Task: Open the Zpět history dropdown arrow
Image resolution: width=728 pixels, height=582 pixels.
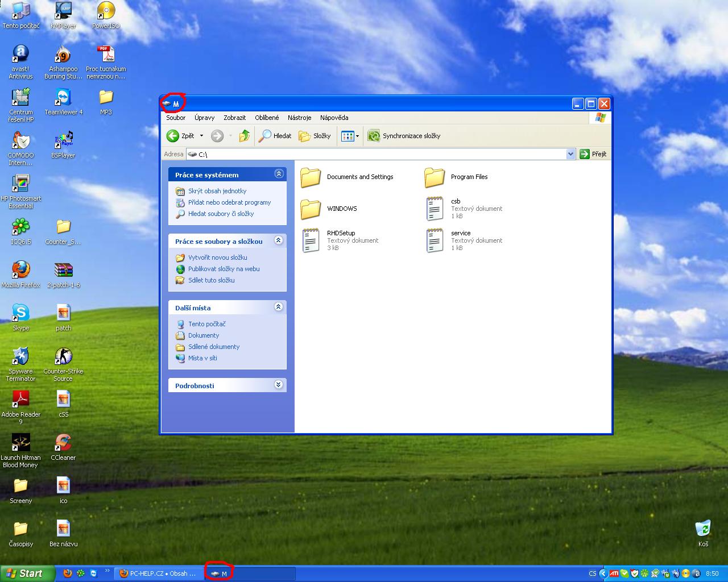Action: click(201, 136)
